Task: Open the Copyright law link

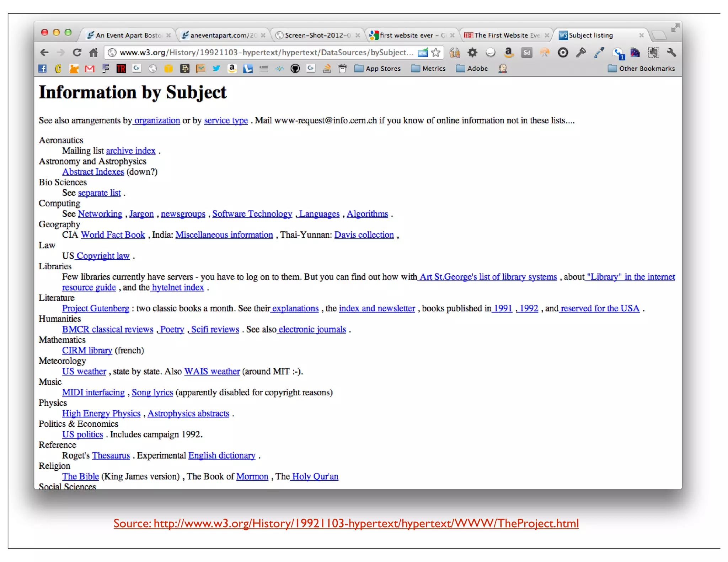Action: coord(103,256)
